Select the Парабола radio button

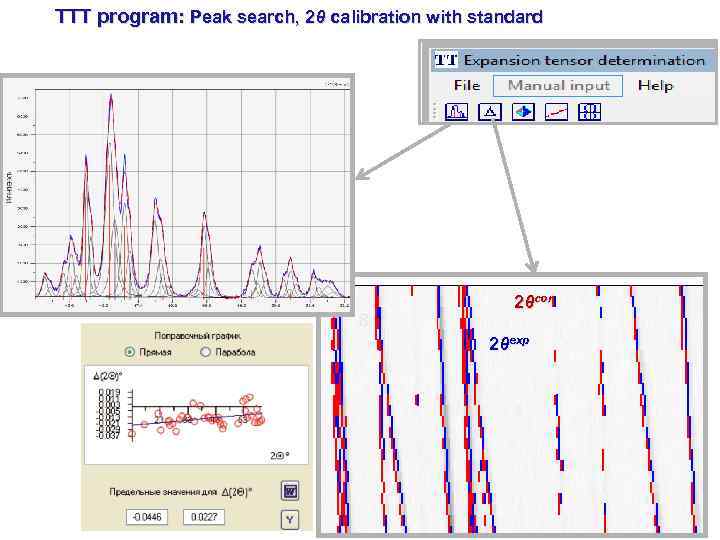click(x=205, y=352)
